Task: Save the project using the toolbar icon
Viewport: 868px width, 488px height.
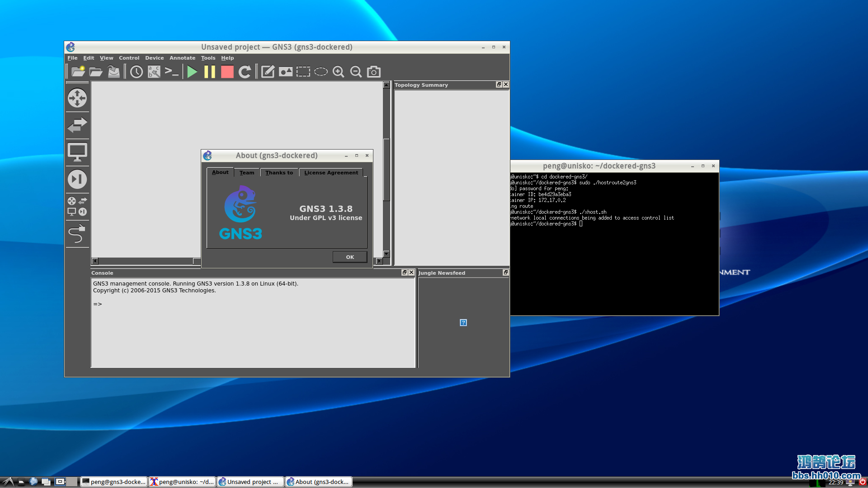Action: pyautogui.click(x=113, y=71)
